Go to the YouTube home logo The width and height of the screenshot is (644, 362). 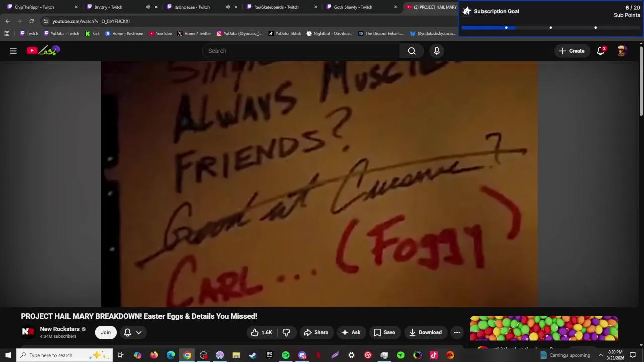click(x=43, y=50)
